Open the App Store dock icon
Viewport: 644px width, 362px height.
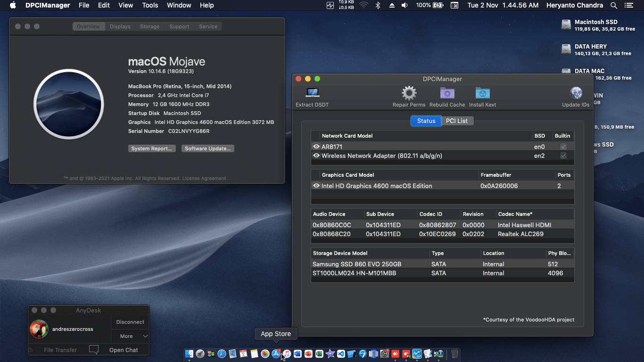tap(276, 354)
